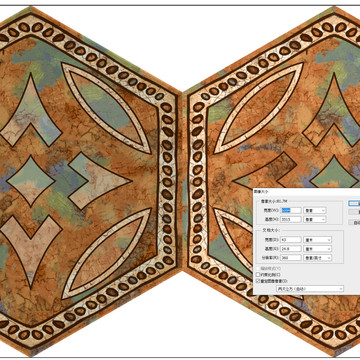Click the document width field showing 63

coord(292,240)
